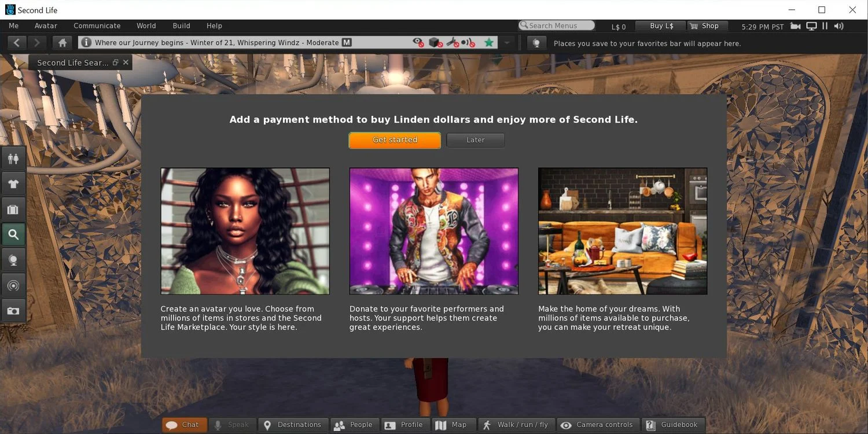Open the Build menu
Viewport: 868px width, 434px height.
[x=182, y=26]
